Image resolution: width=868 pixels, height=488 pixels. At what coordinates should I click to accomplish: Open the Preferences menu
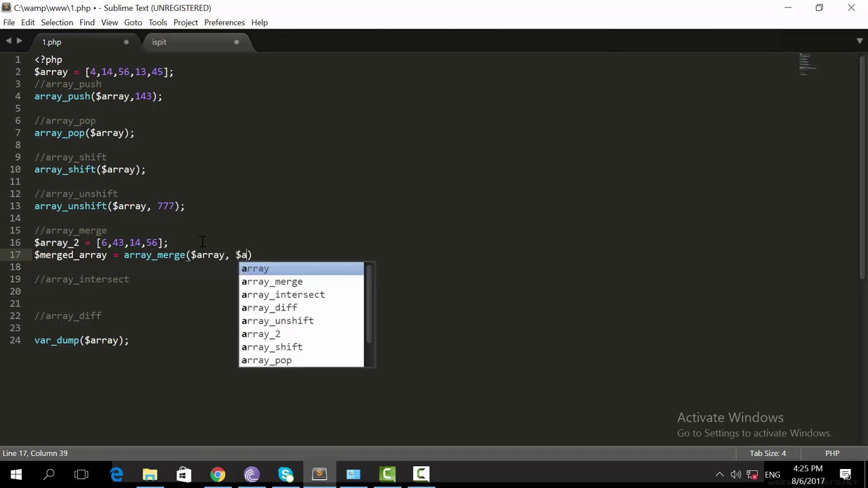click(224, 22)
